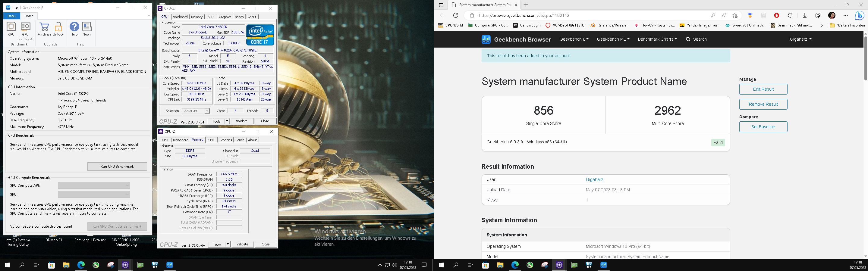Click the Set Baseline button
Viewport: 868px width, 271px height.
click(763, 126)
